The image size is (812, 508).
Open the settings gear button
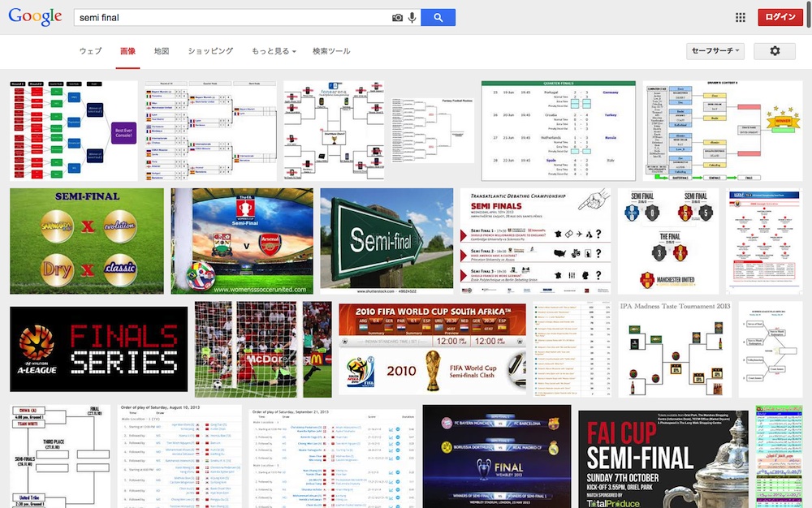774,51
